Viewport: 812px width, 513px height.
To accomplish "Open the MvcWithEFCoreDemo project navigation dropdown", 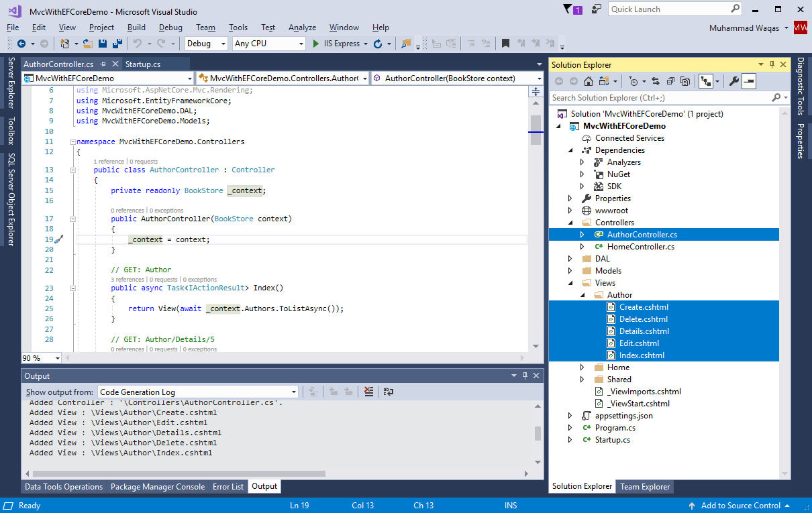I will coord(107,78).
